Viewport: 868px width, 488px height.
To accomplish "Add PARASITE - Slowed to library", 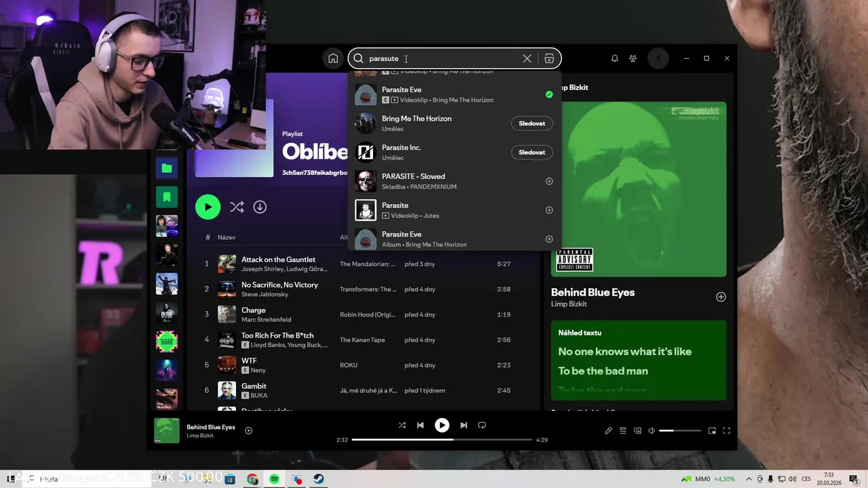I will pos(549,181).
